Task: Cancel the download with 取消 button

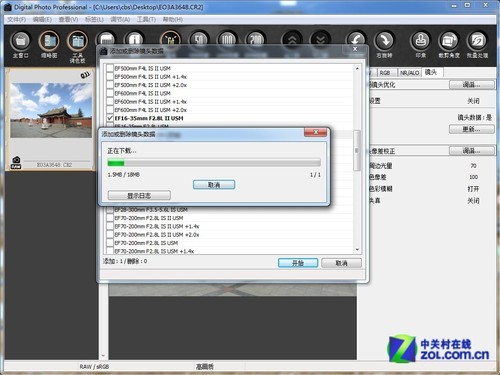Action: click(x=214, y=185)
